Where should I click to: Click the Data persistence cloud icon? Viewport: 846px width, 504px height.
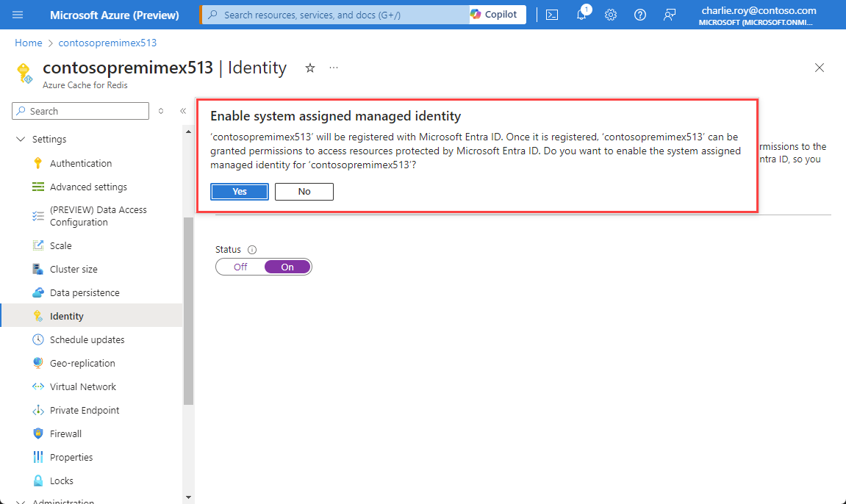[x=37, y=292]
